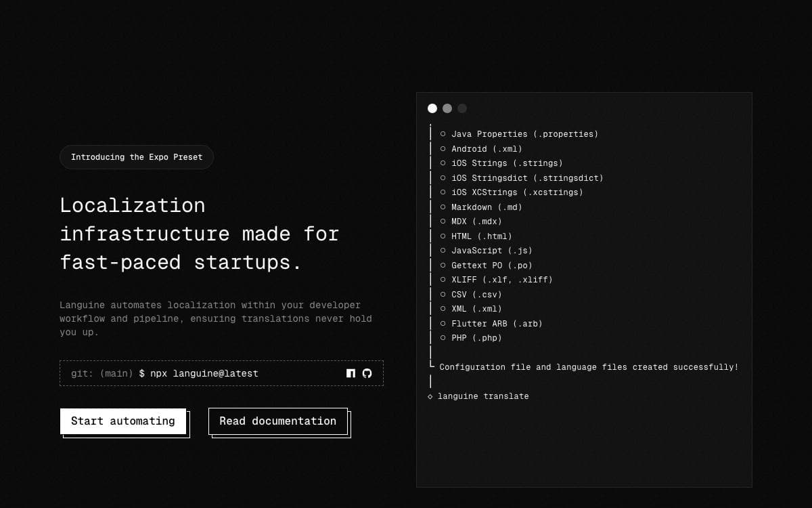Click the git: (main) prompt text
Viewport: 812px width, 508px height.
click(102, 373)
